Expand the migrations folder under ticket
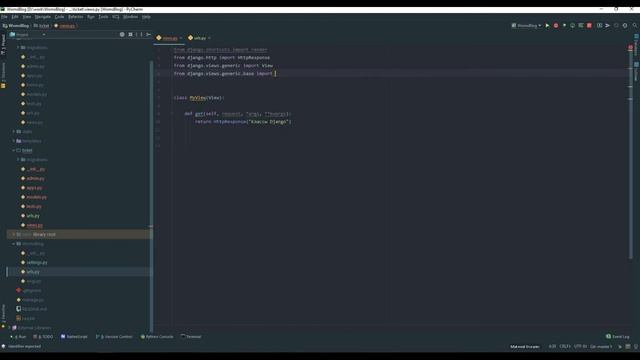Screen dimensions: 640x360 18,160
